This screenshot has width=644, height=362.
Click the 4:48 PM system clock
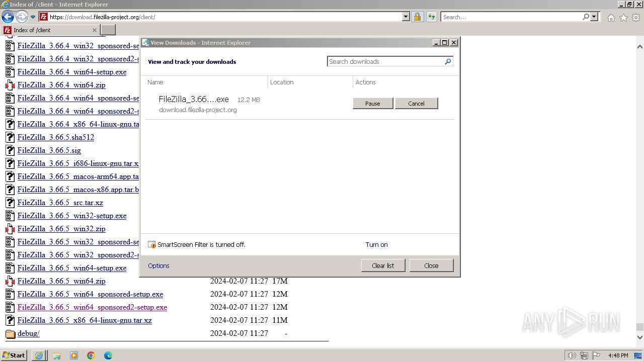pos(618,355)
